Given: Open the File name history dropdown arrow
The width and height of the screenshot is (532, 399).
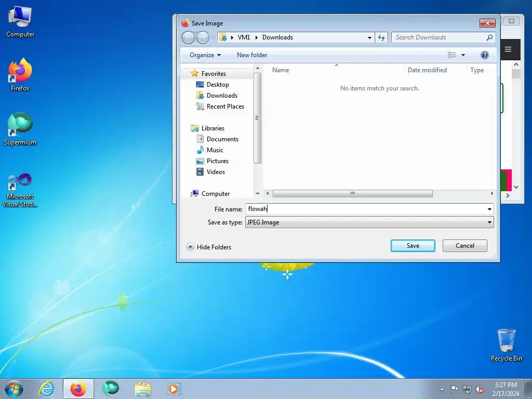Looking at the screenshot, I should (x=489, y=209).
